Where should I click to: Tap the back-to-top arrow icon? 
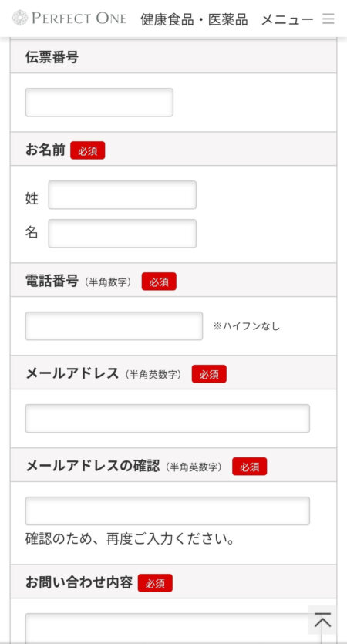(323, 620)
